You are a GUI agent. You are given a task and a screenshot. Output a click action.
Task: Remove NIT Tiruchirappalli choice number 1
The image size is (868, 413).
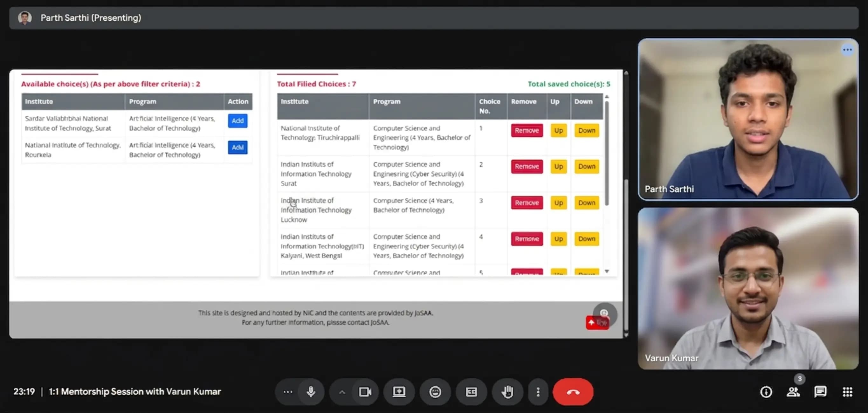[526, 130]
